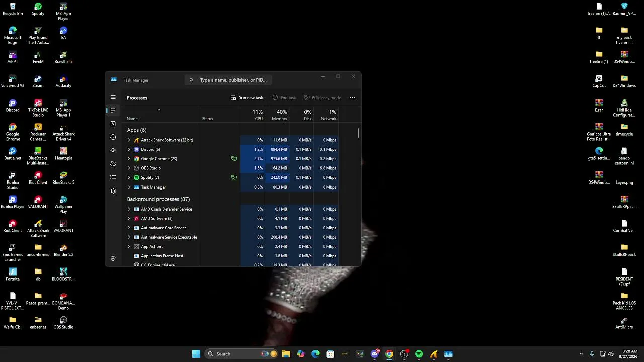Expand the Spotify (7) process group

(129, 177)
